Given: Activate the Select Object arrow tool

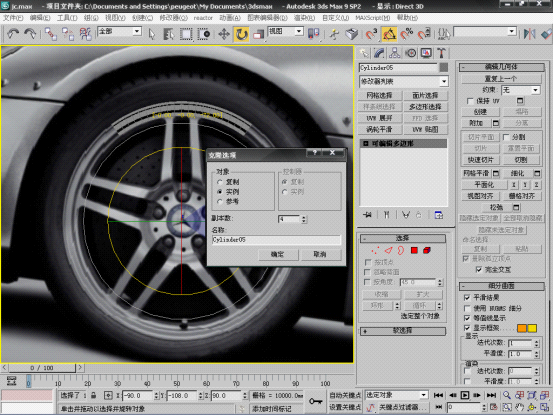Looking at the screenshot, I should click(152, 34).
